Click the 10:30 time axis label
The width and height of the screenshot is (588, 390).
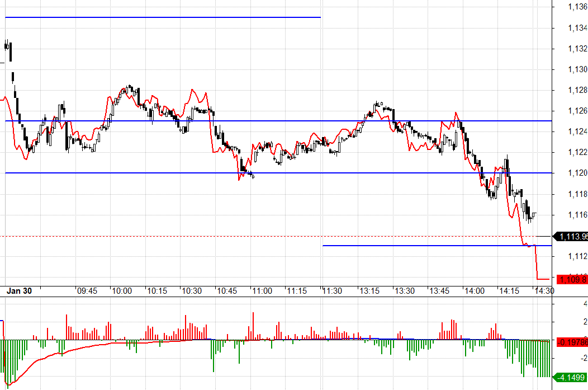tap(192, 291)
